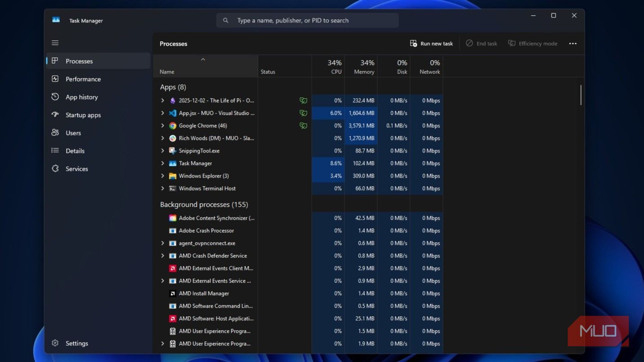Click the efficiency leaf on App.jsx row
This screenshot has height=362, width=644.
coord(304,113)
